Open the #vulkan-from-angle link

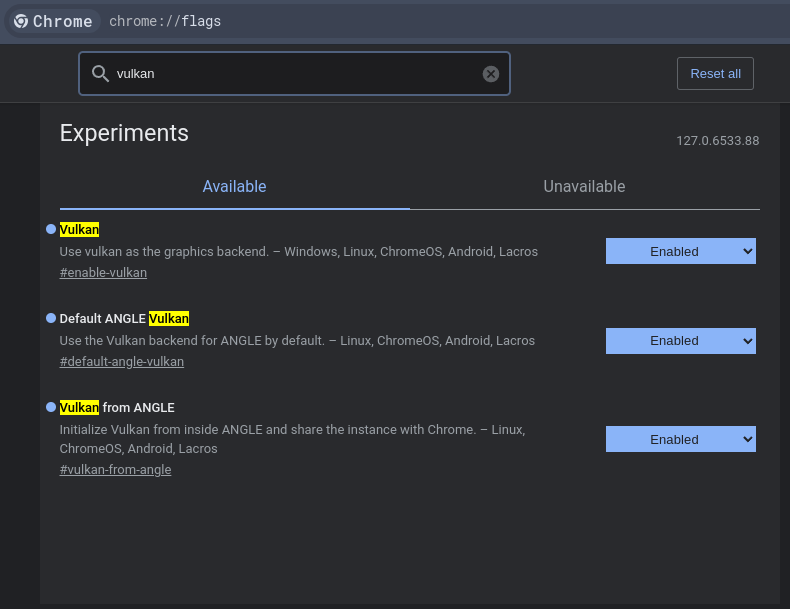115,469
